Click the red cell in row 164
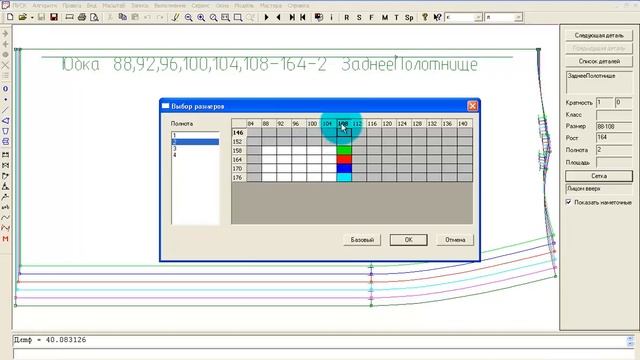This screenshot has height=360, width=640. [x=344, y=159]
